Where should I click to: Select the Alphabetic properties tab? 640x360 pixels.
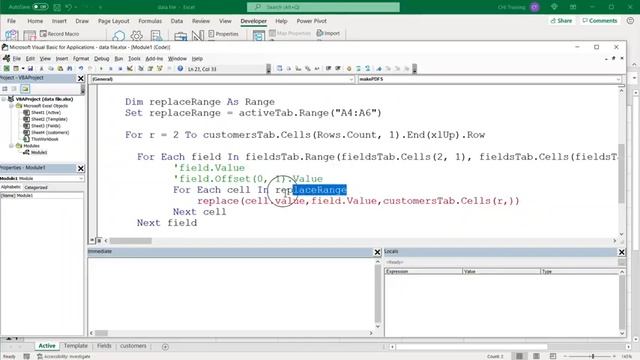coord(11,187)
